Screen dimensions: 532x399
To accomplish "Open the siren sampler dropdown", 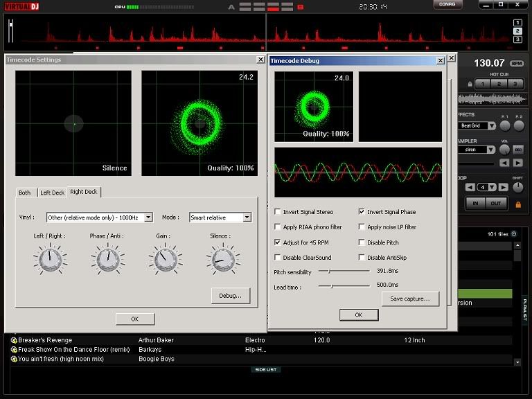I will click(x=491, y=150).
